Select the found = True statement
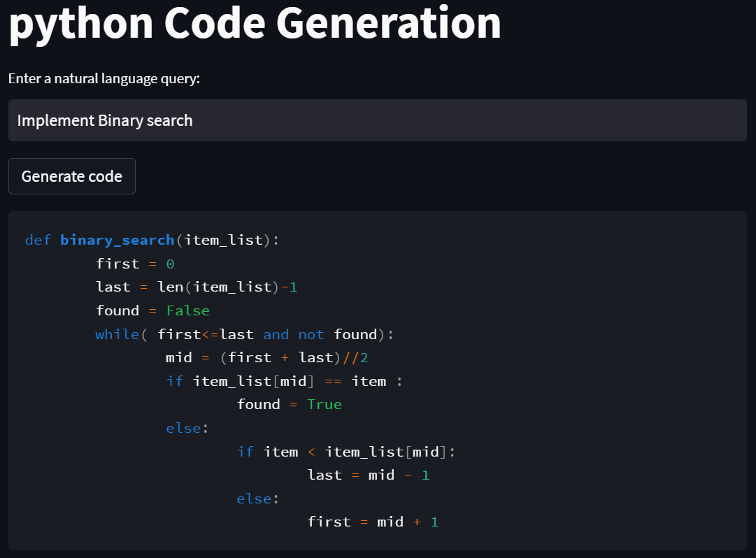Viewport: 756px width, 558px height. [x=288, y=404]
